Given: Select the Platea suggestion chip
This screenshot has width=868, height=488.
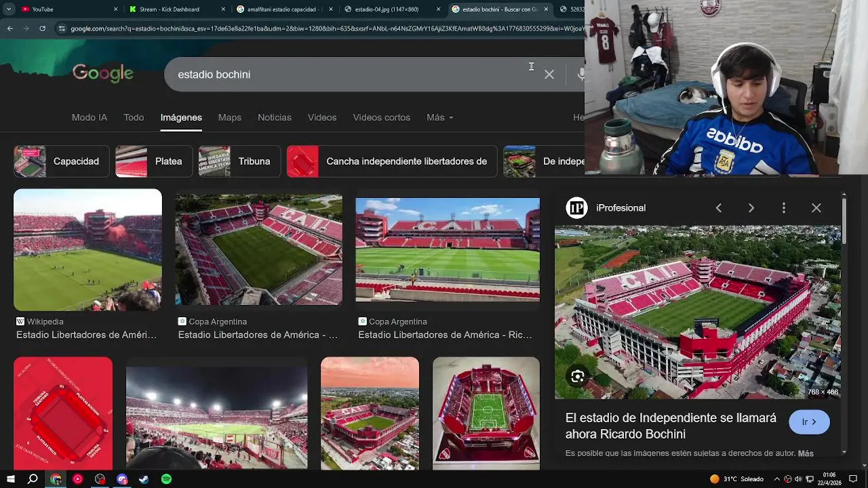Looking at the screenshot, I should pos(154,161).
